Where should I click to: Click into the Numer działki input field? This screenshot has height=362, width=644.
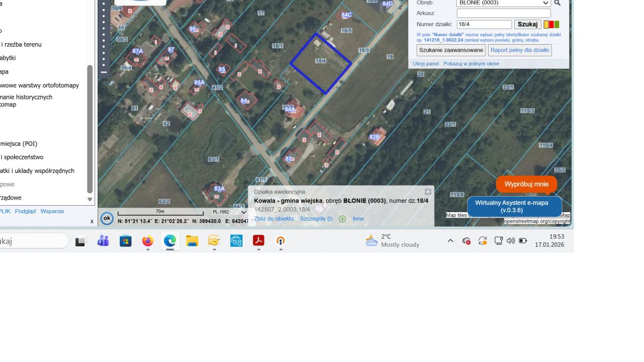click(x=484, y=25)
